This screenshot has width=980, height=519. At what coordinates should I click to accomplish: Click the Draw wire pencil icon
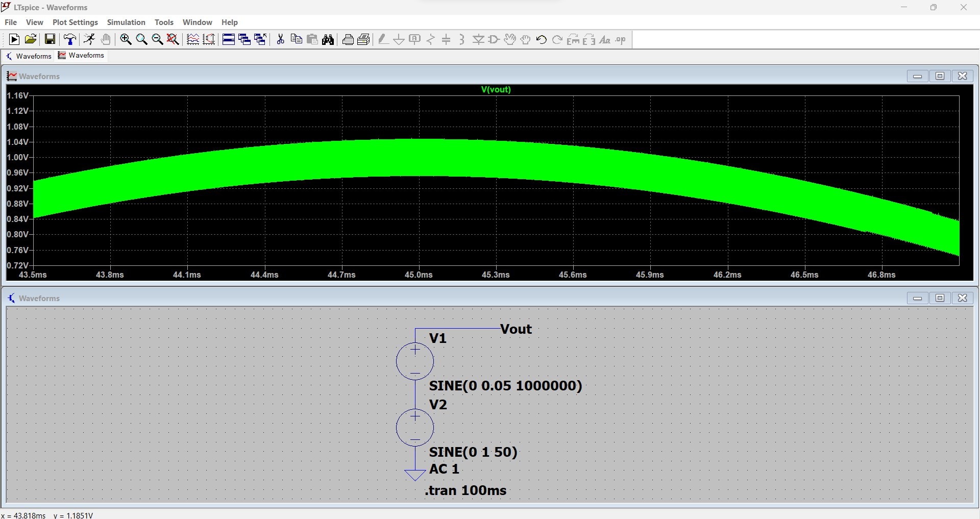(383, 39)
